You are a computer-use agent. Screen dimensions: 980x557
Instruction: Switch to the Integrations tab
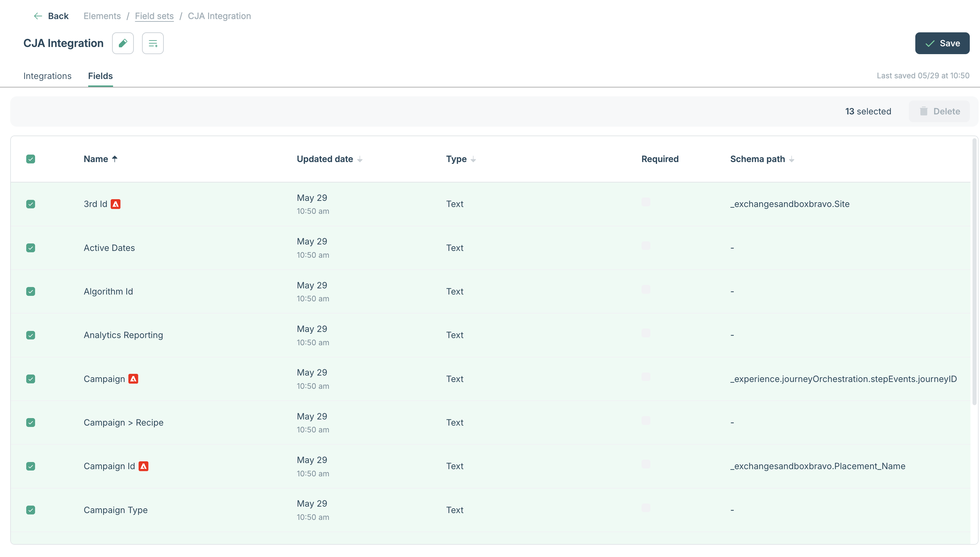47,76
